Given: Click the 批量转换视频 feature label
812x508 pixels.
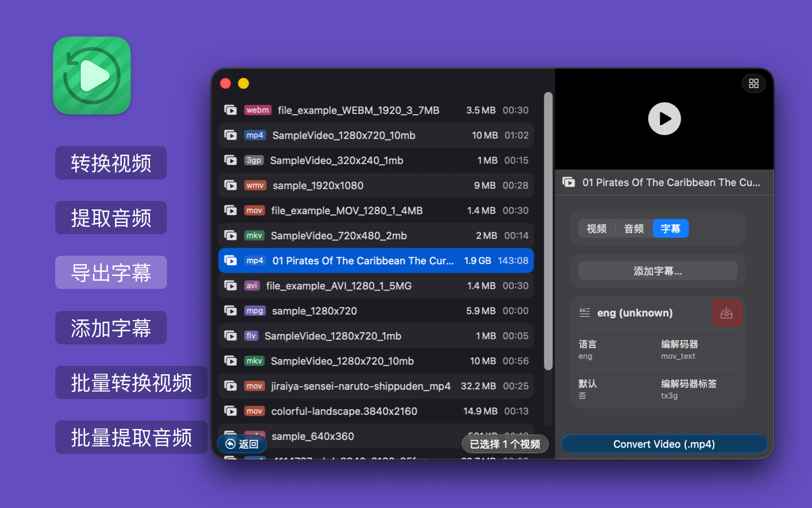Looking at the screenshot, I should coord(131,383).
